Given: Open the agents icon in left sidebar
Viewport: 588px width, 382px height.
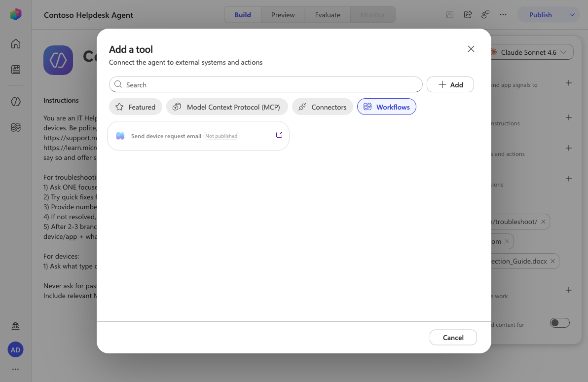Looking at the screenshot, I should click(15, 102).
